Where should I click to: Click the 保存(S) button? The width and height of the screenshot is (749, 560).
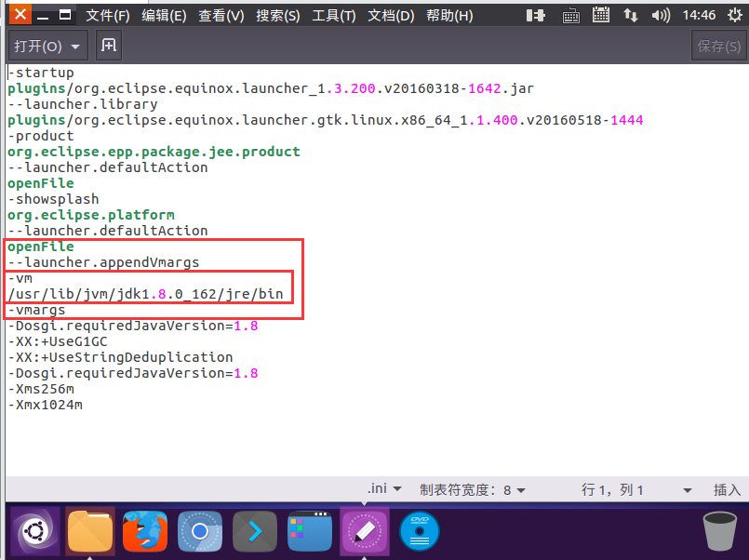point(718,47)
